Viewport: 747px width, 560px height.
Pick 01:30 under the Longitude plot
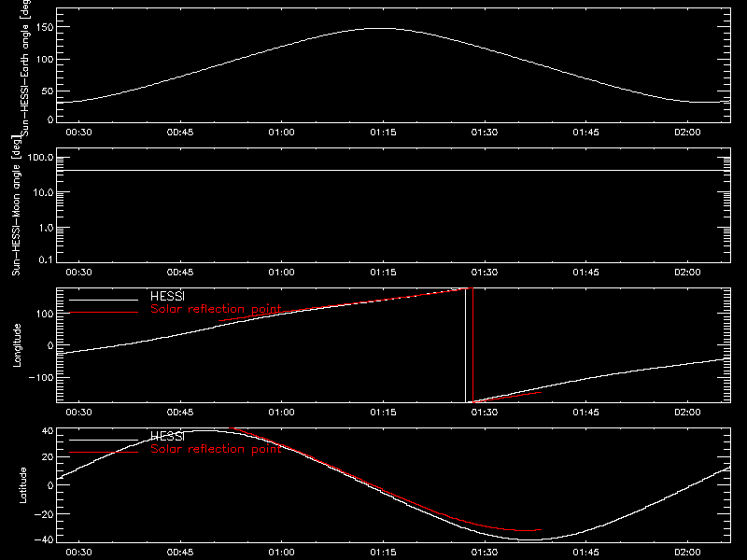[485, 413]
